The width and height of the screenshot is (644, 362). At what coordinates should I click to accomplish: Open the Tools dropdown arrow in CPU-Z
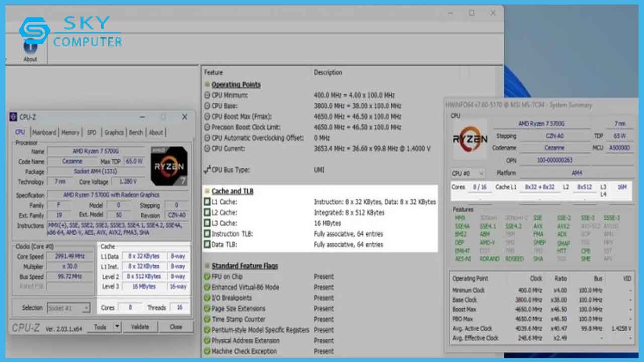[117, 327]
